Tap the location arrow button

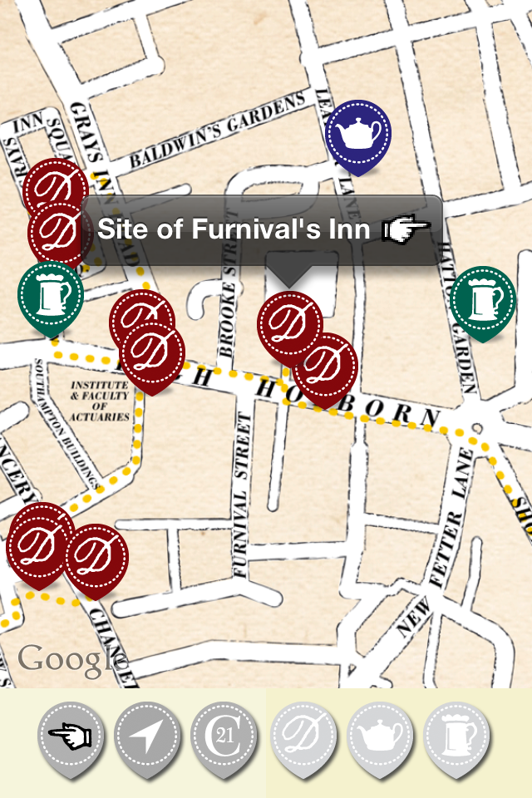(x=147, y=736)
